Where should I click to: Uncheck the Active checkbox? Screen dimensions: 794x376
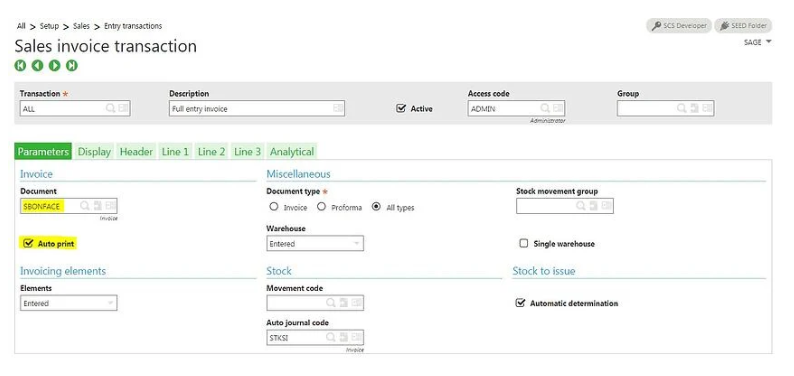click(x=401, y=108)
